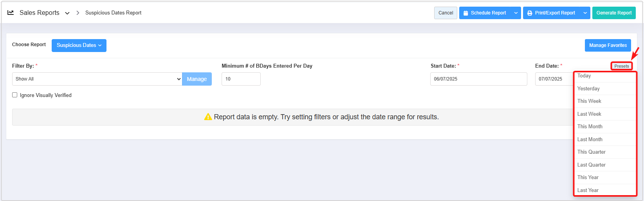Click the yellow warning triangle icon
644x201 pixels.
[x=208, y=117]
